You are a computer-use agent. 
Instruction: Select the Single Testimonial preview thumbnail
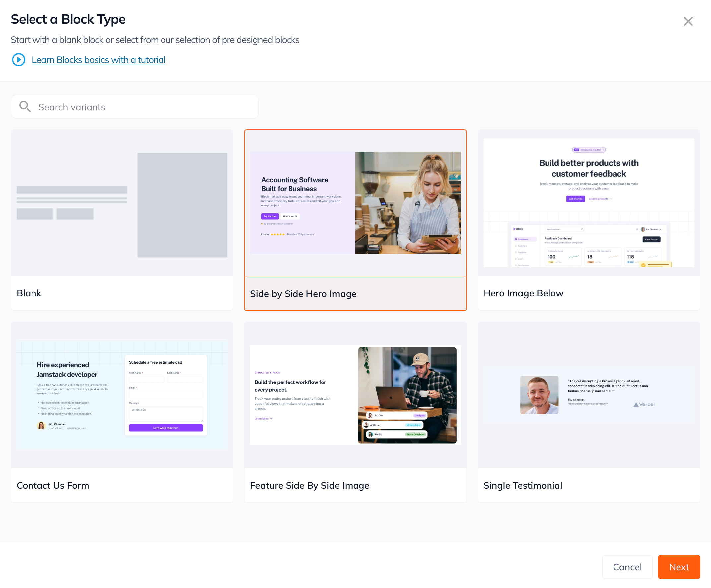pos(588,395)
